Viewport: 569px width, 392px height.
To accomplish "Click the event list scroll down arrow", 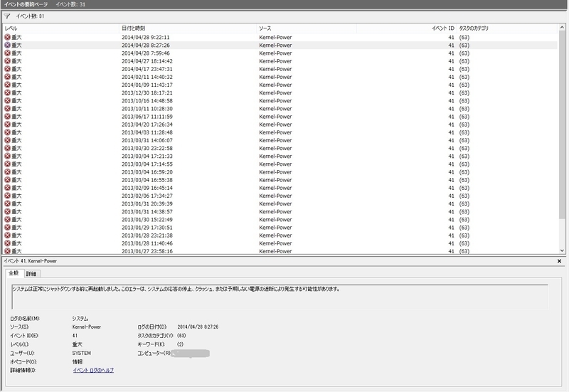I will (x=562, y=250).
